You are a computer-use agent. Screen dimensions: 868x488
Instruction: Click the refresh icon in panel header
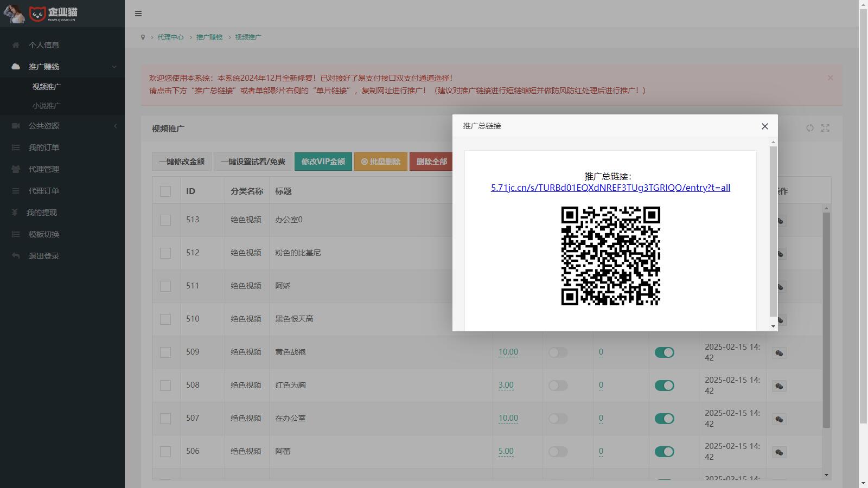809,128
